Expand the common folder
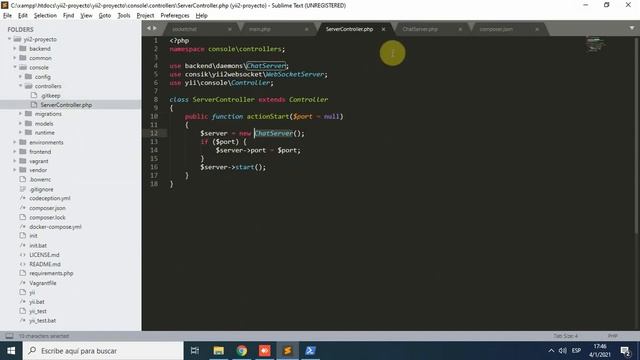This screenshot has height=360, width=640. click(x=15, y=58)
